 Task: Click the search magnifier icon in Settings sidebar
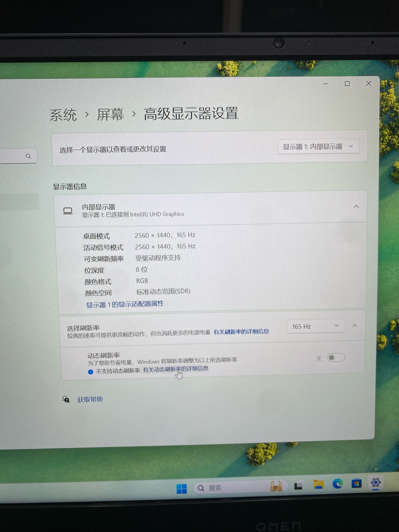pos(28,156)
